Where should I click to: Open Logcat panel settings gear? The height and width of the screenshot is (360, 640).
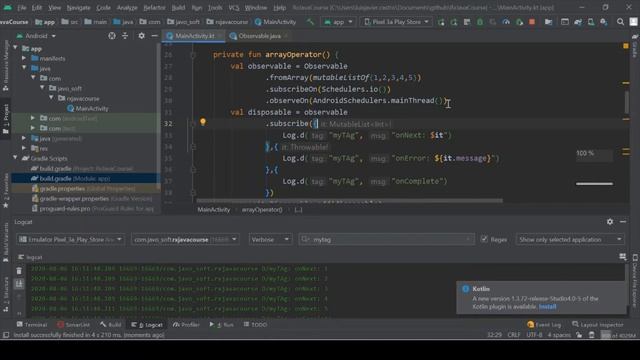click(610, 222)
